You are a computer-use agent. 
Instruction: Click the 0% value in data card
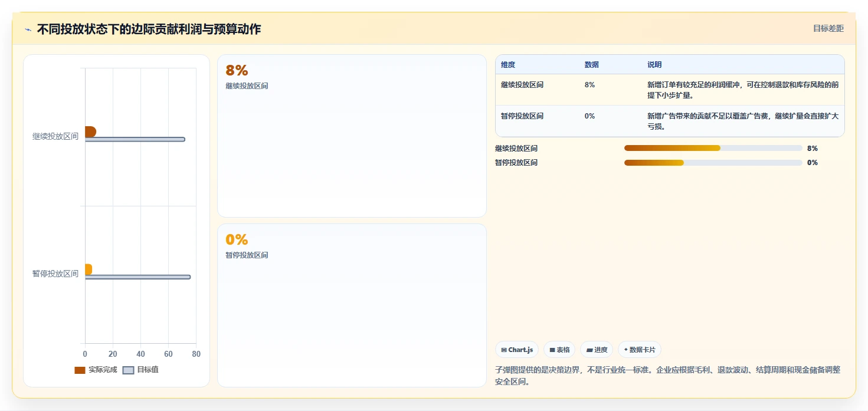tap(237, 239)
